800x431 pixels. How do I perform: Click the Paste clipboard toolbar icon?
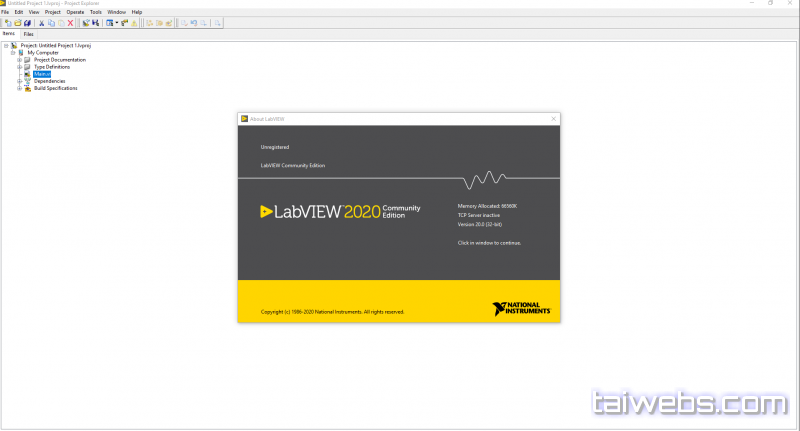click(x=60, y=22)
